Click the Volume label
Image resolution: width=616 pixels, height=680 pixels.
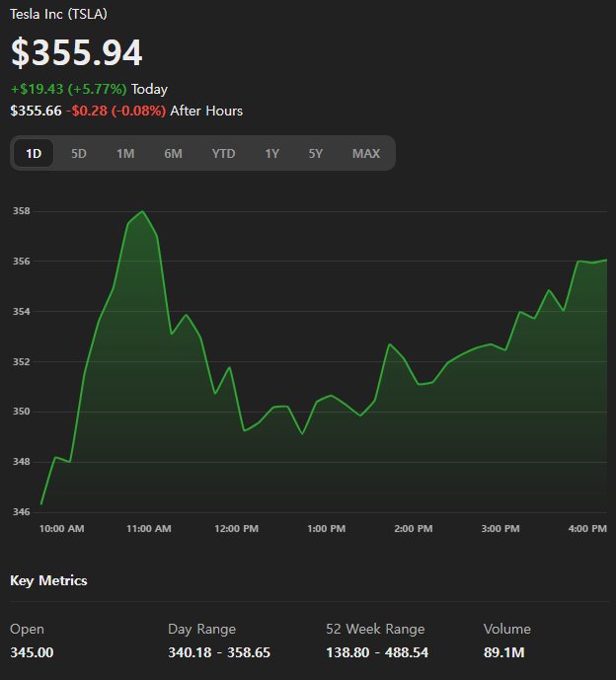click(507, 630)
